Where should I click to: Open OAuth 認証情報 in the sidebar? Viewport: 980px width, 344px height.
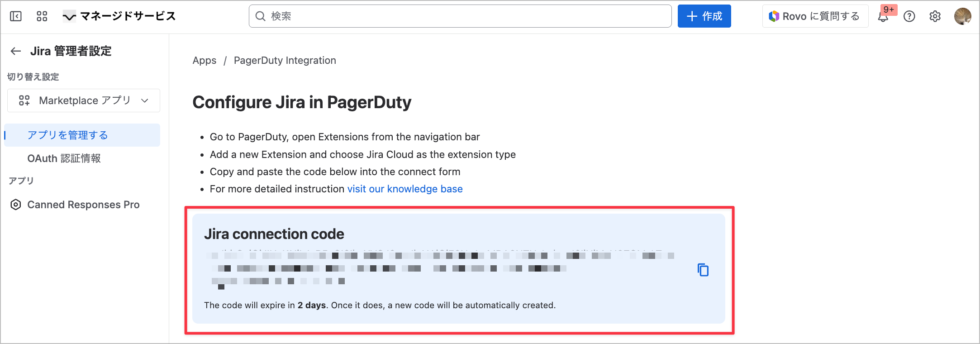64,158
